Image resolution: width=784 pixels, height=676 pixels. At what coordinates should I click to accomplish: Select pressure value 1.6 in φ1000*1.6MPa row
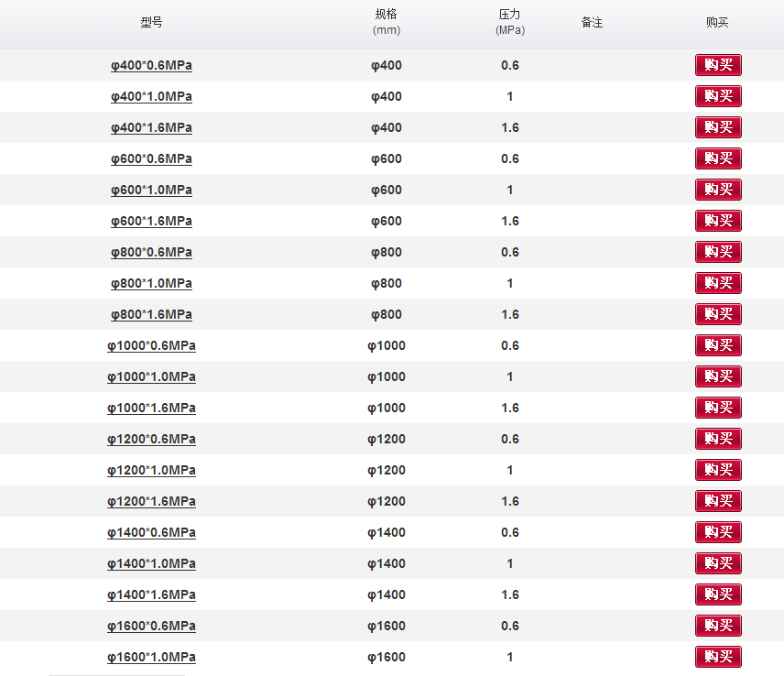pos(510,408)
